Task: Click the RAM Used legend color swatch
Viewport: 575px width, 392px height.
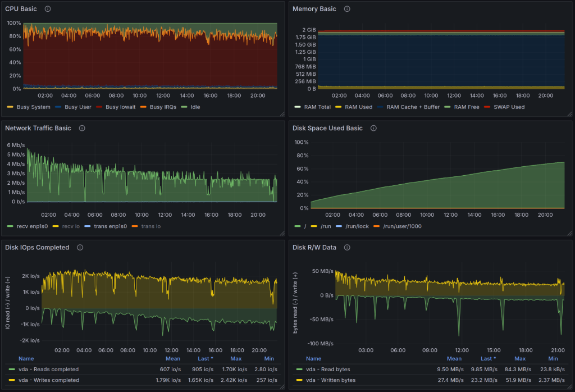Action: [338, 107]
